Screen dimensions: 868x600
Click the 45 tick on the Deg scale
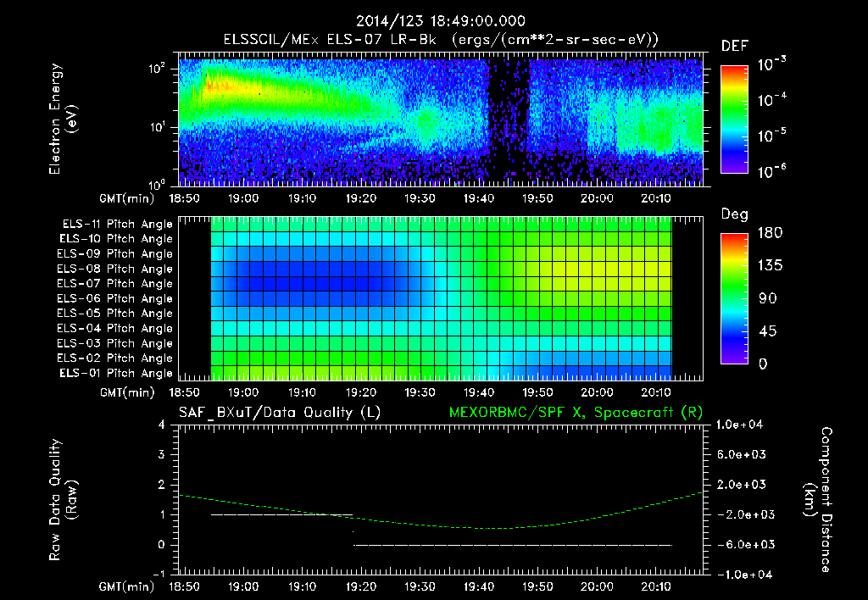tap(768, 331)
